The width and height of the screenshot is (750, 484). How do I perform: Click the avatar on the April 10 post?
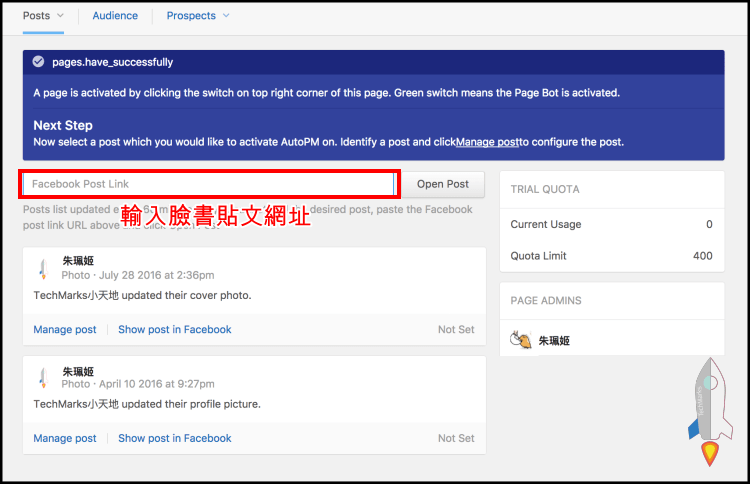(42, 377)
